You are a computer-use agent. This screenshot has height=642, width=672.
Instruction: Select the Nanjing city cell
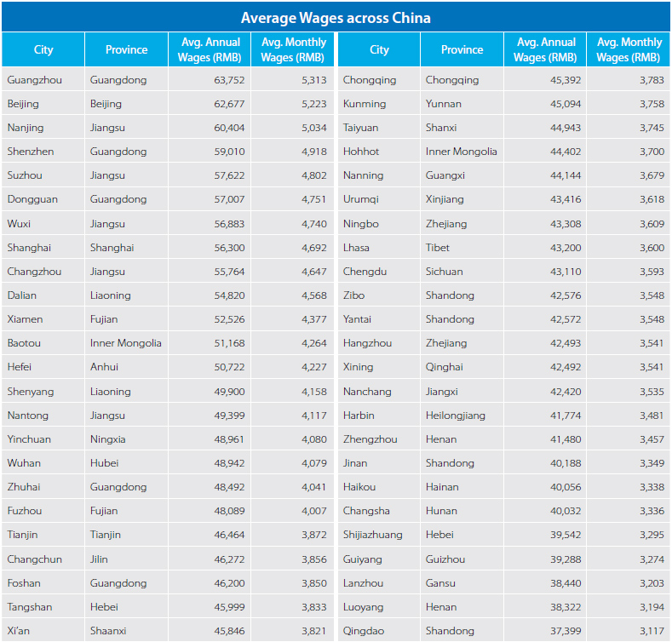click(26, 128)
